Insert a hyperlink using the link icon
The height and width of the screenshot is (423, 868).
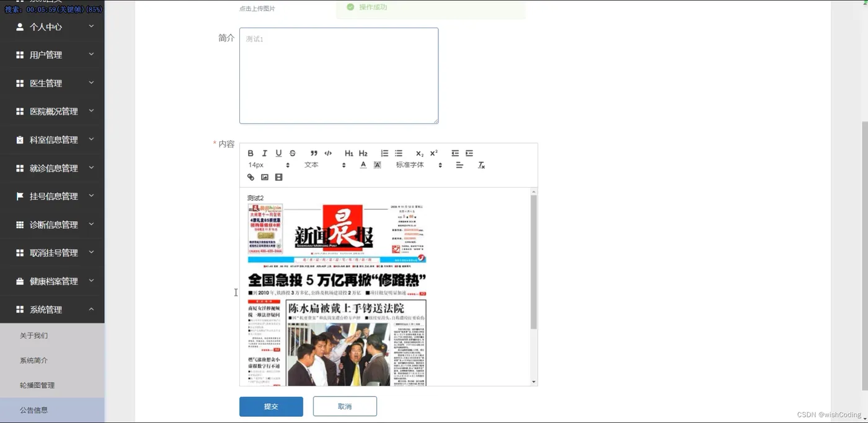[250, 177]
